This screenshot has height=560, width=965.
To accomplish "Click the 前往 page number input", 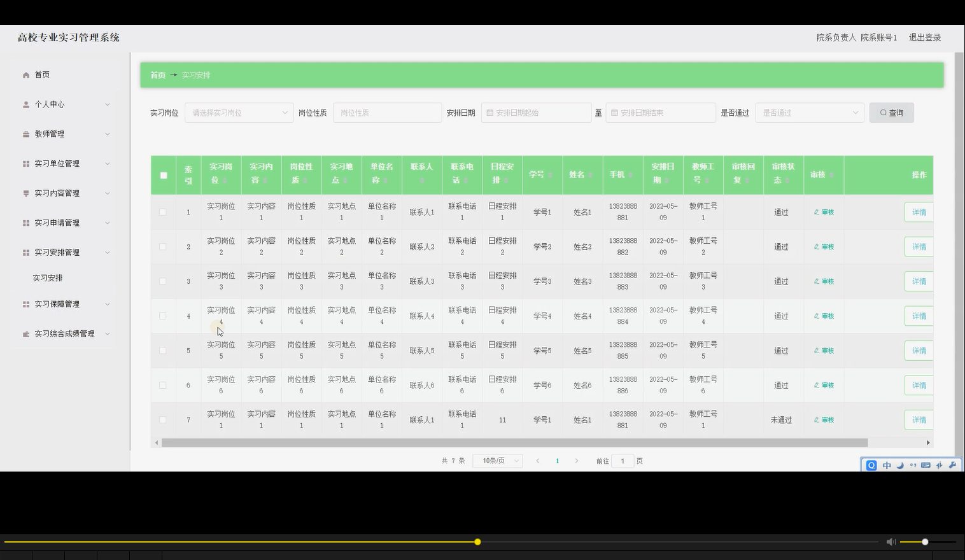I will point(623,461).
